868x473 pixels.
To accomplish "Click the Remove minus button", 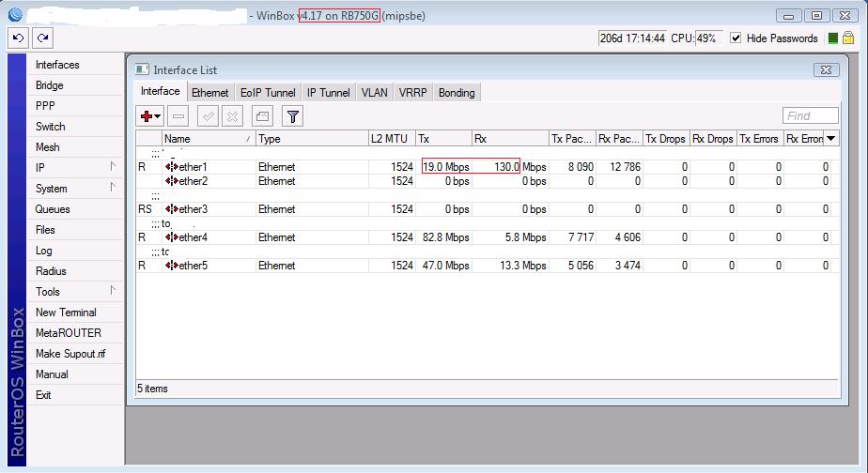I will (x=178, y=116).
